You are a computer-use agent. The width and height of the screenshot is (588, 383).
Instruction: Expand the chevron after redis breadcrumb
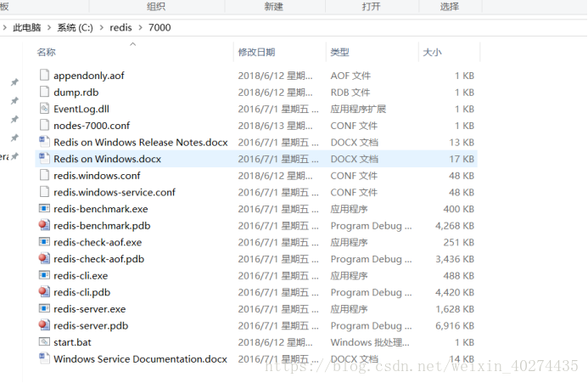[x=140, y=27]
